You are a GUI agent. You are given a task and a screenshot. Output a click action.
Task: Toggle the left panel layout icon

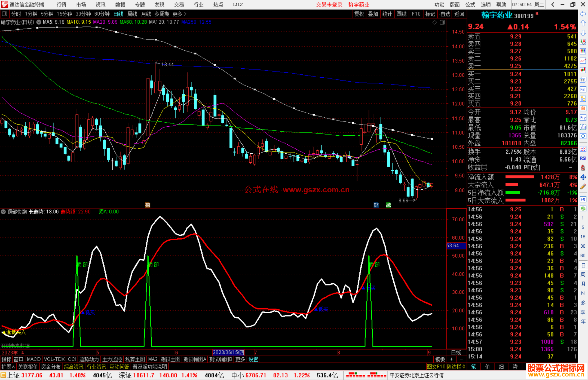tap(5, 14)
